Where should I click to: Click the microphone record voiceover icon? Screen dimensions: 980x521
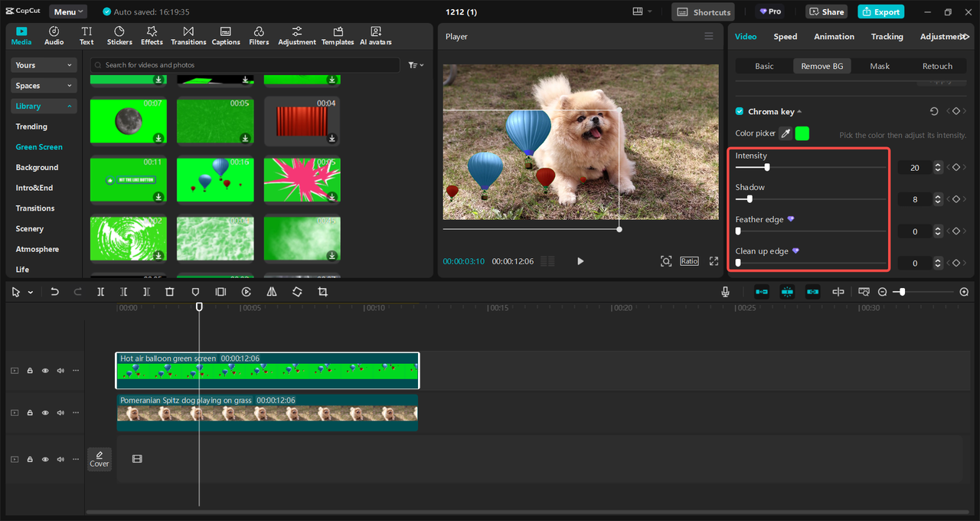(x=725, y=292)
